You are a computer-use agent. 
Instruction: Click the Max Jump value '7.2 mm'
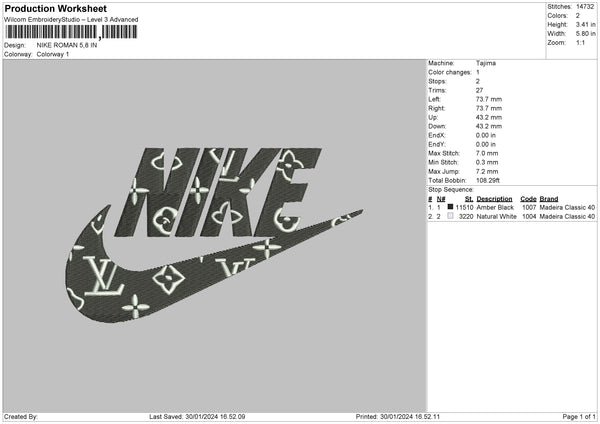[487, 171]
